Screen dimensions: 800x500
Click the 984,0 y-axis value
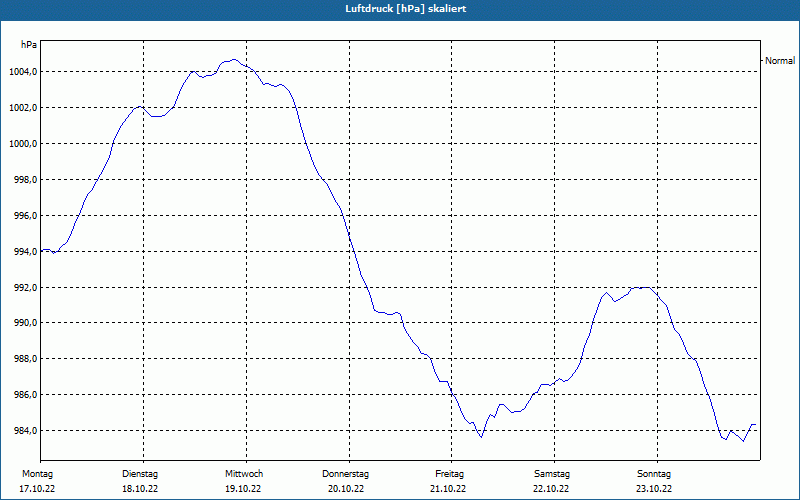pyautogui.click(x=25, y=431)
